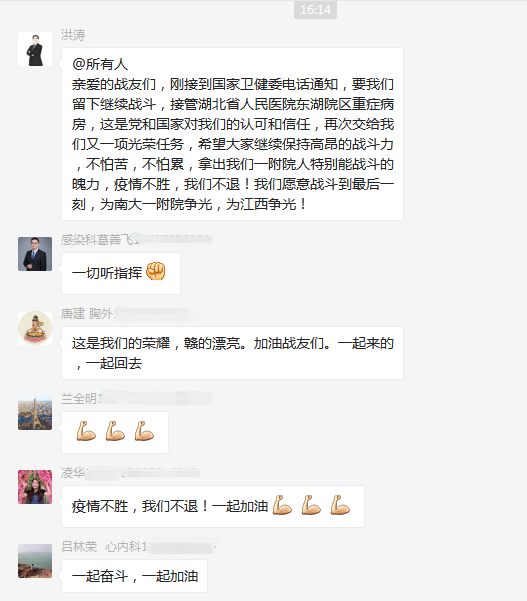Open 洪涛's profile avatar
The width and height of the screenshot is (527, 601).
[35, 49]
